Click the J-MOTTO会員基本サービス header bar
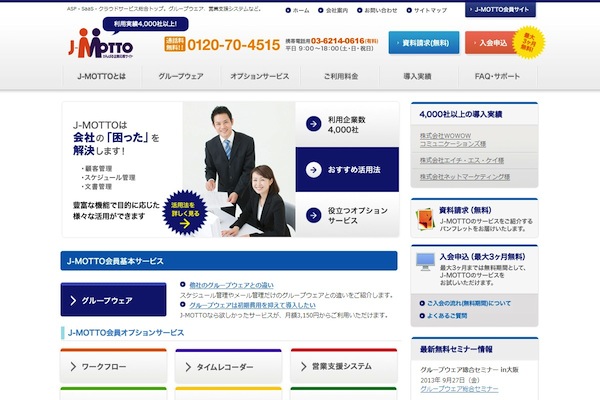Image resolution: width=600 pixels, height=400 pixels. click(x=229, y=261)
